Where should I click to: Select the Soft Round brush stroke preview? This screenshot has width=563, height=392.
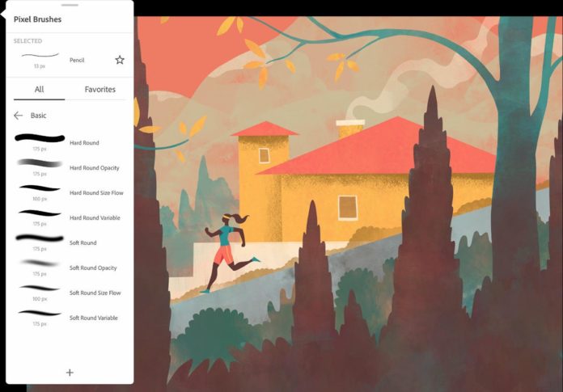point(40,238)
